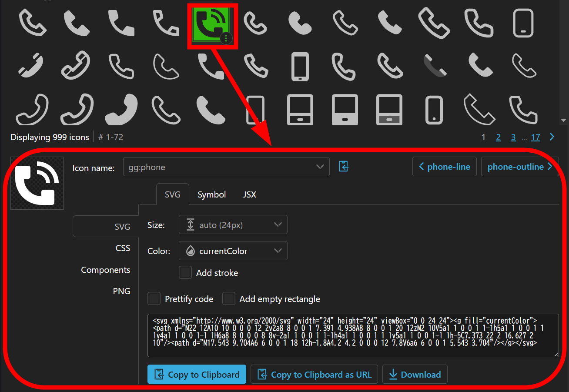Click the large phone preview thumbnail
569x392 pixels.
tap(37, 183)
